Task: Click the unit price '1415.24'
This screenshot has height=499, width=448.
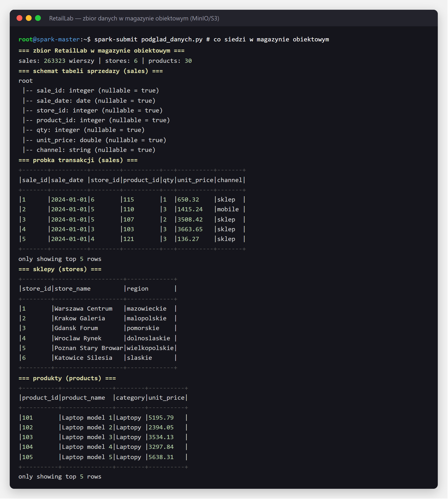Action: (x=190, y=209)
